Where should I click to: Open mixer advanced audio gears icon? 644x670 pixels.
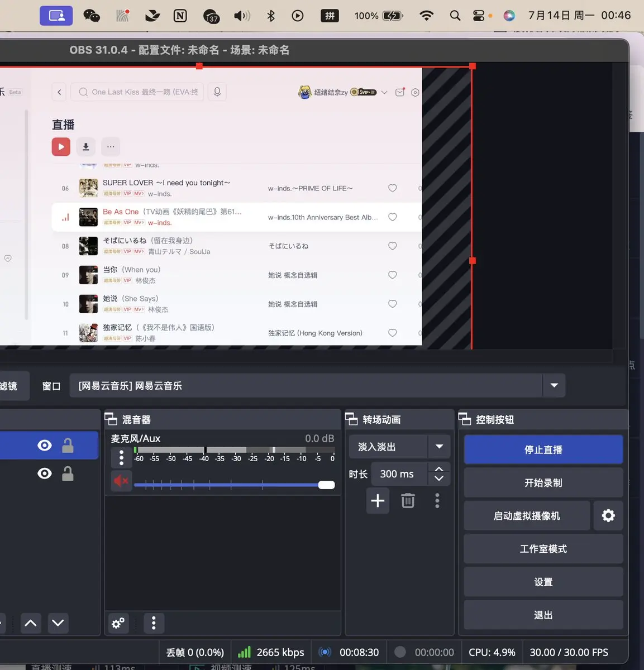(118, 623)
